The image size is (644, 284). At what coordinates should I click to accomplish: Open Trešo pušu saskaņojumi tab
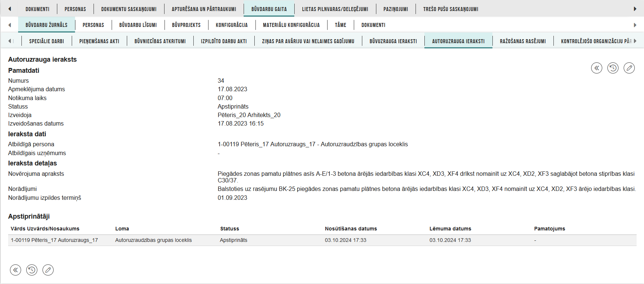click(451, 9)
